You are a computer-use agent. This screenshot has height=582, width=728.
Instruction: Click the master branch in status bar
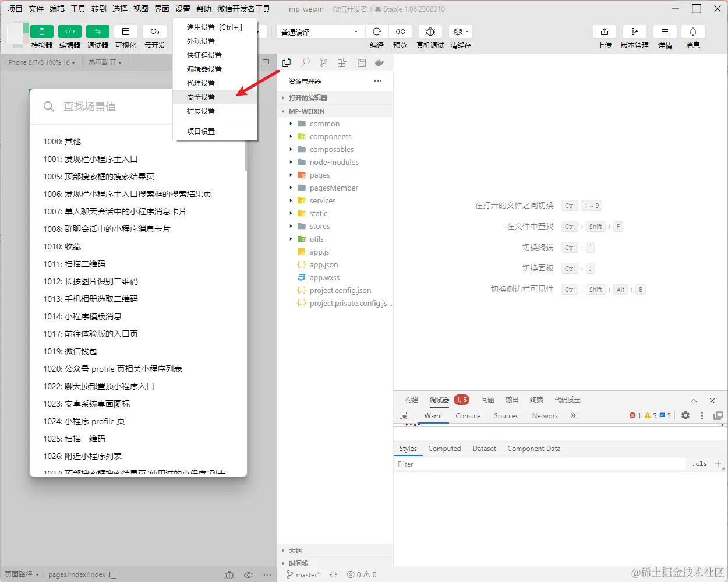[303, 574]
